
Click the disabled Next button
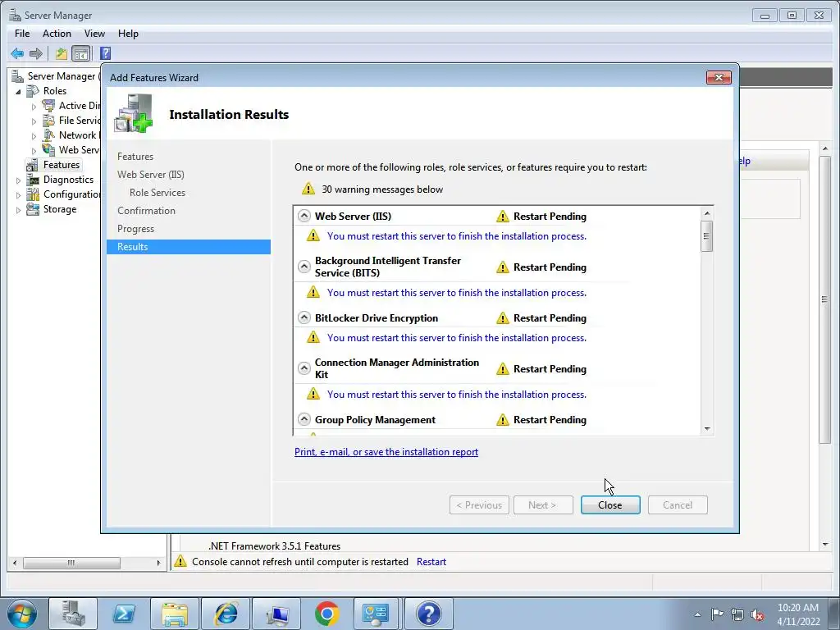(543, 505)
